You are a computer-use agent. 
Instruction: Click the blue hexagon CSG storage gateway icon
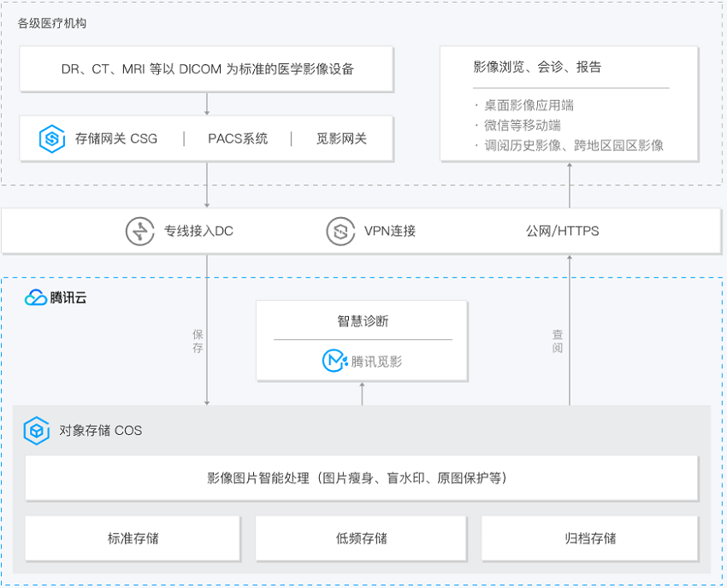tap(52, 138)
